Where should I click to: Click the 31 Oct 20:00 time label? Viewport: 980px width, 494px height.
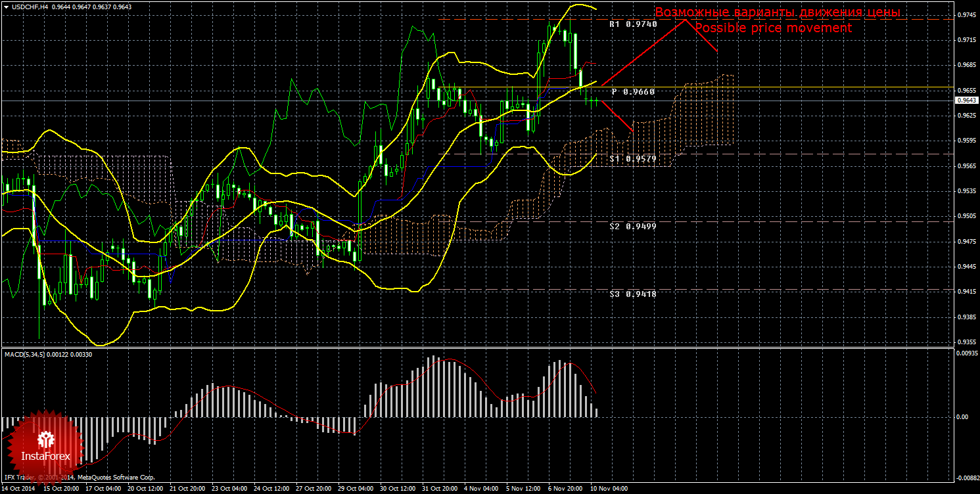coord(440,489)
